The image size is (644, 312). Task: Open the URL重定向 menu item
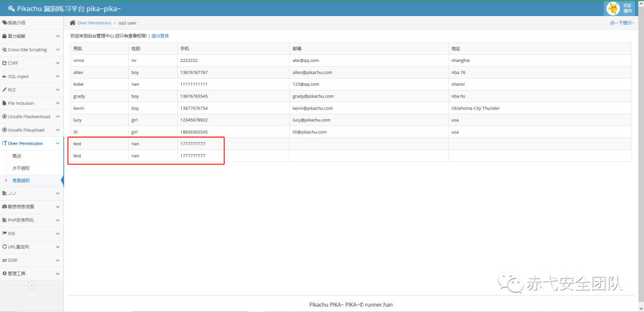point(32,247)
